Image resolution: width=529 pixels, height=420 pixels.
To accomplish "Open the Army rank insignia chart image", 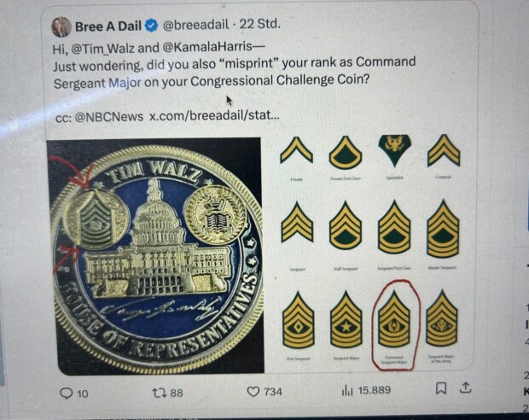I will coord(370,250).
